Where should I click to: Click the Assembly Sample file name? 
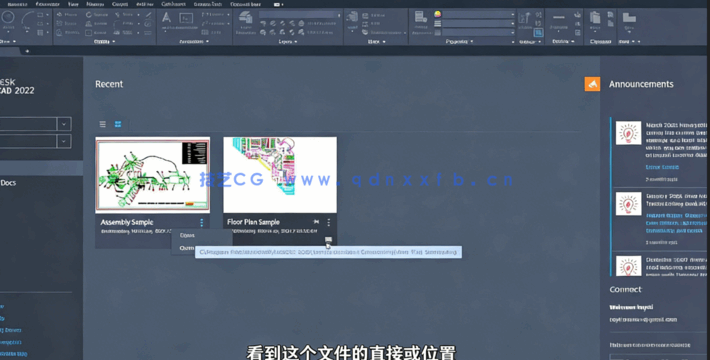coord(127,222)
